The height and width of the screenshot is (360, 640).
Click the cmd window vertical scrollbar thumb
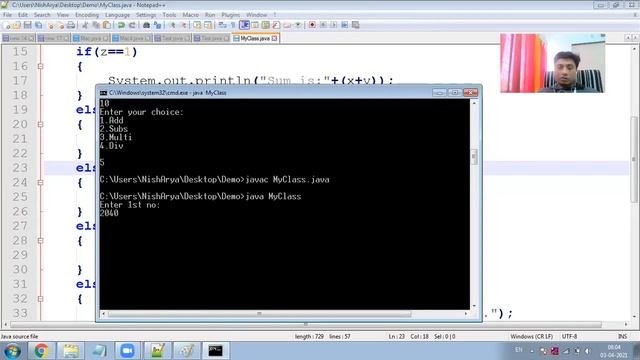pyautogui.click(x=474, y=157)
